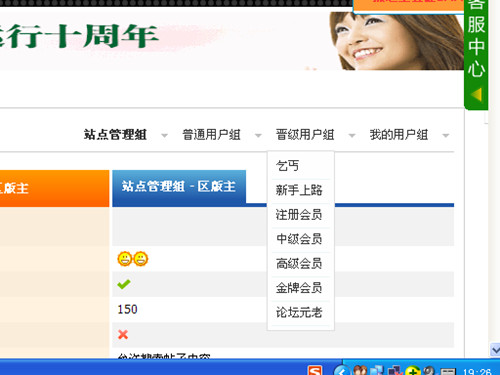Open the Sogou input method taskbar icon
The image size is (500, 375).
tap(315, 370)
